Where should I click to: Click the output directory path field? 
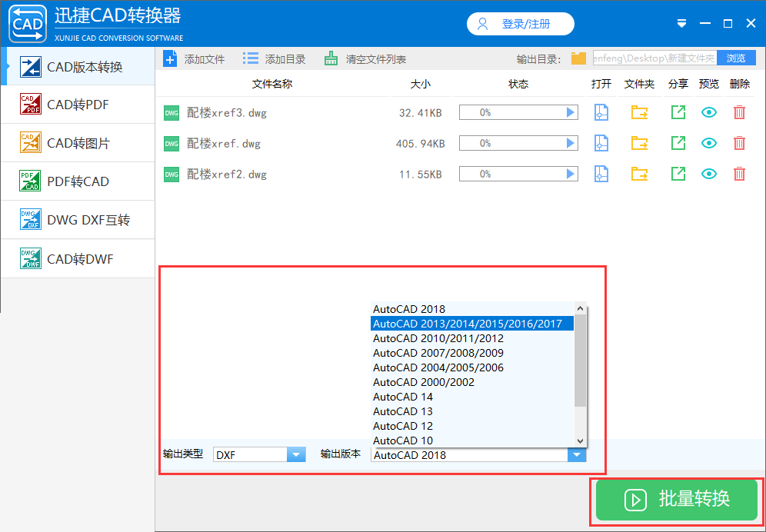click(654, 58)
